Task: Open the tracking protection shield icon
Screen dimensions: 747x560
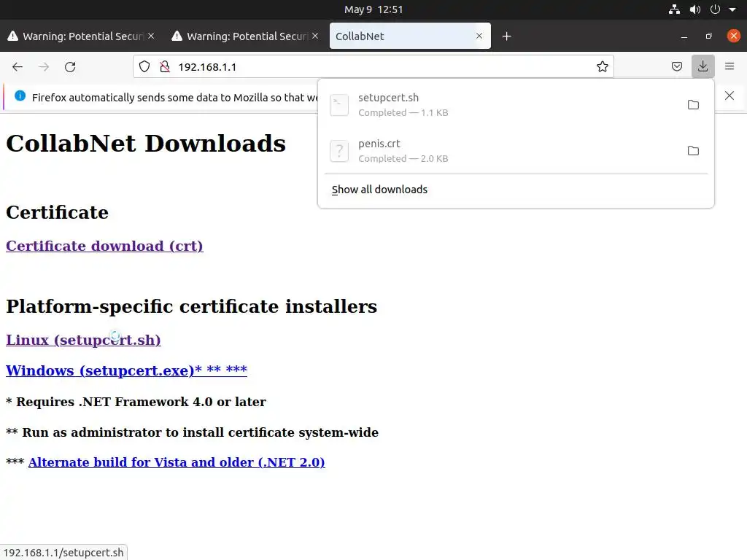Action: coord(144,66)
